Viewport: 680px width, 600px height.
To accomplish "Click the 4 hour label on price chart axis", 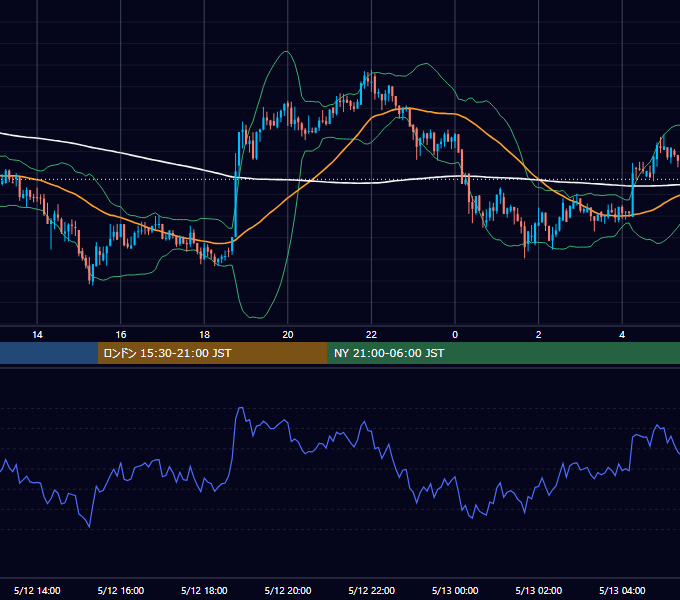I will point(622,335).
